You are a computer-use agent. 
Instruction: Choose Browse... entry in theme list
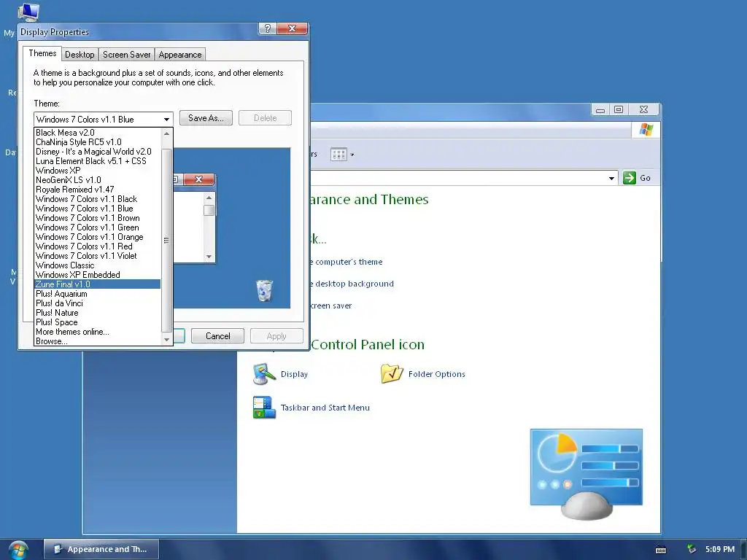click(98, 341)
